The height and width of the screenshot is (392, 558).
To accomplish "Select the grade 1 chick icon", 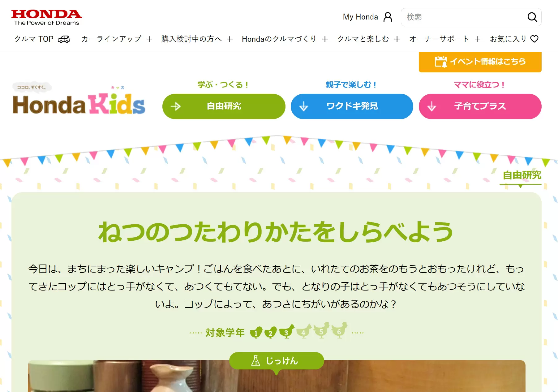I will [256, 333].
